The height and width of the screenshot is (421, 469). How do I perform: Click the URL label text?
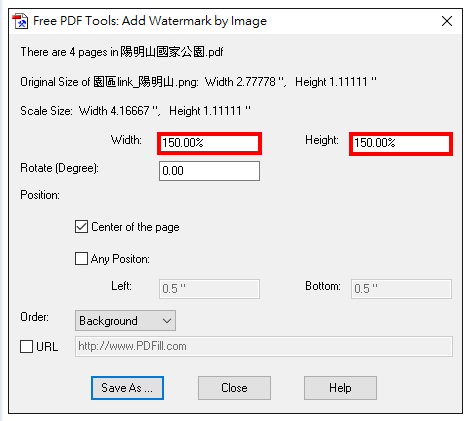47,347
